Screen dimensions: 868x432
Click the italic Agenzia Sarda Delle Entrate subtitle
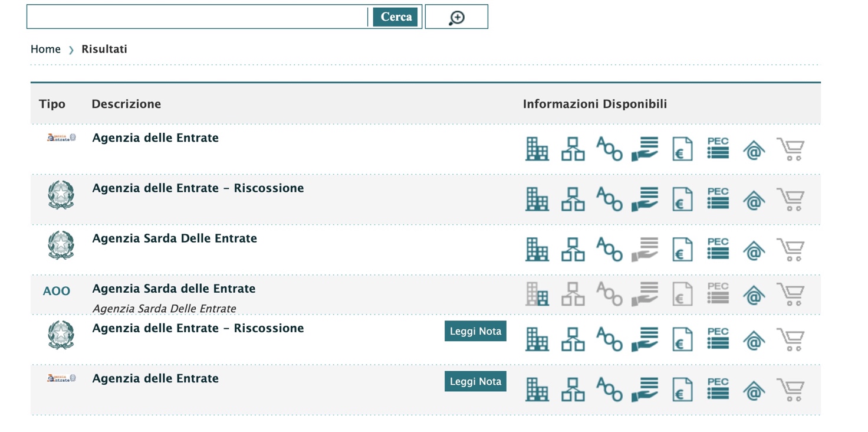[164, 309]
